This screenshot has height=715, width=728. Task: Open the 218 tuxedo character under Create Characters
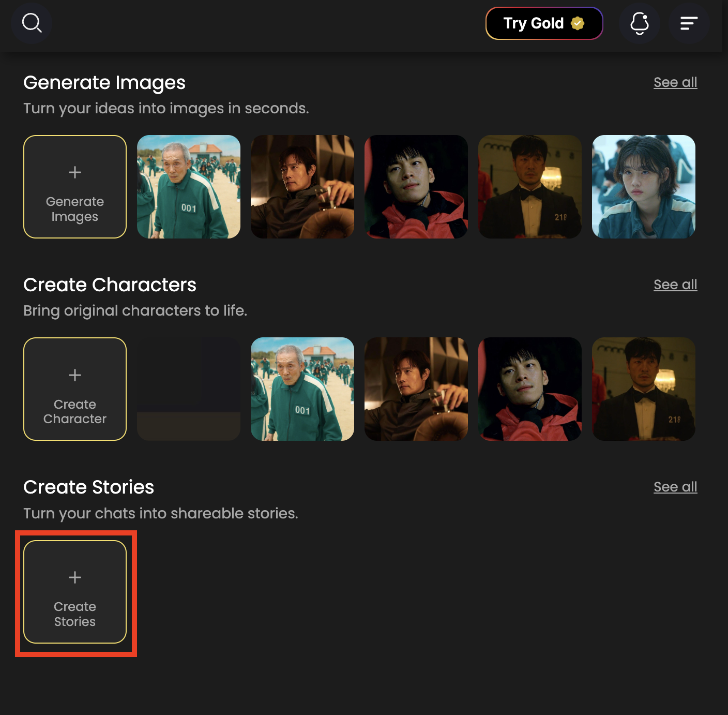pyautogui.click(x=644, y=389)
